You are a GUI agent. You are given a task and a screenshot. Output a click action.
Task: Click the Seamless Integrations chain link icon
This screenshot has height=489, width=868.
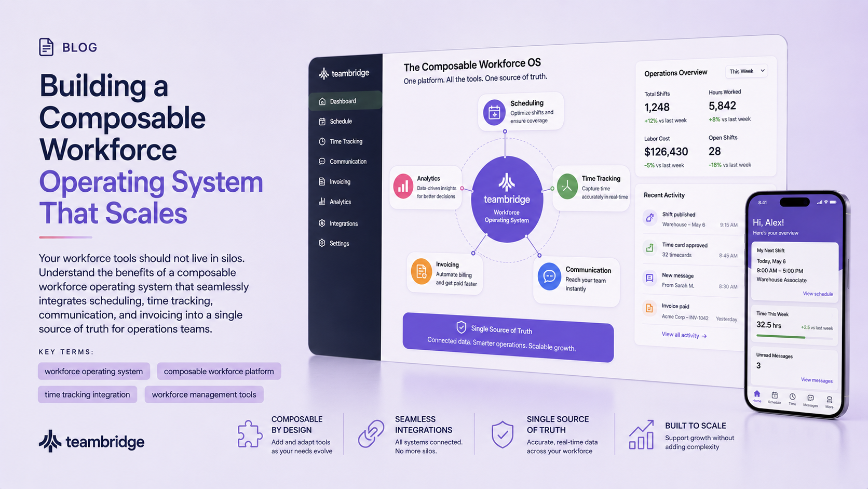click(x=371, y=434)
